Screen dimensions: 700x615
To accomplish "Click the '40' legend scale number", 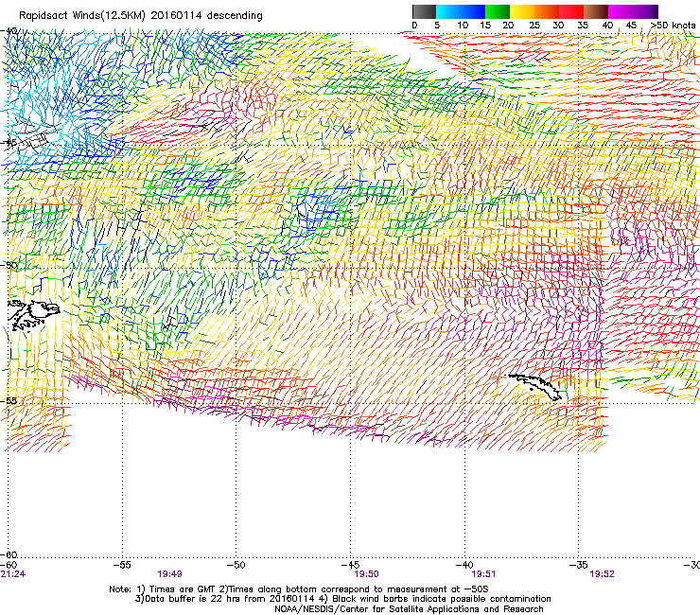I will 607,26.
